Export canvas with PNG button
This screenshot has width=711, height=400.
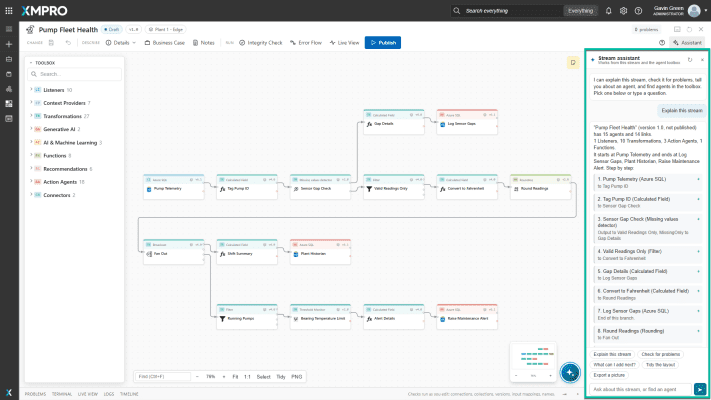pyautogui.click(x=297, y=376)
